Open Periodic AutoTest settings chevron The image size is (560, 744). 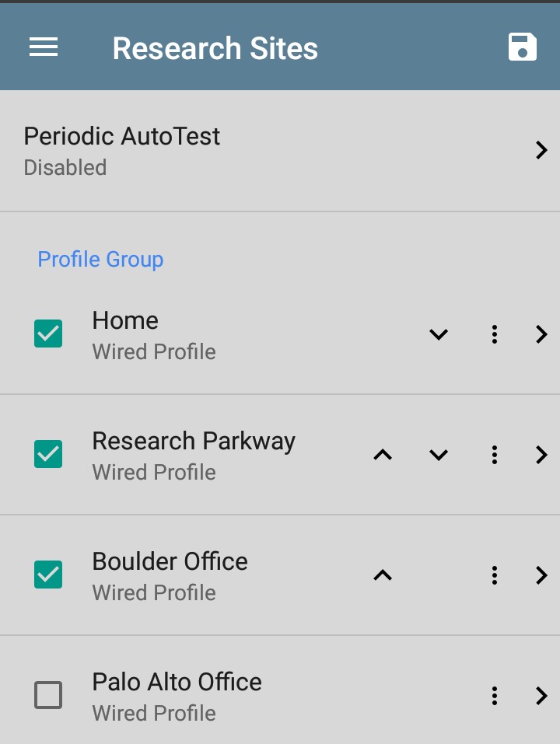(x=541, y=150)
